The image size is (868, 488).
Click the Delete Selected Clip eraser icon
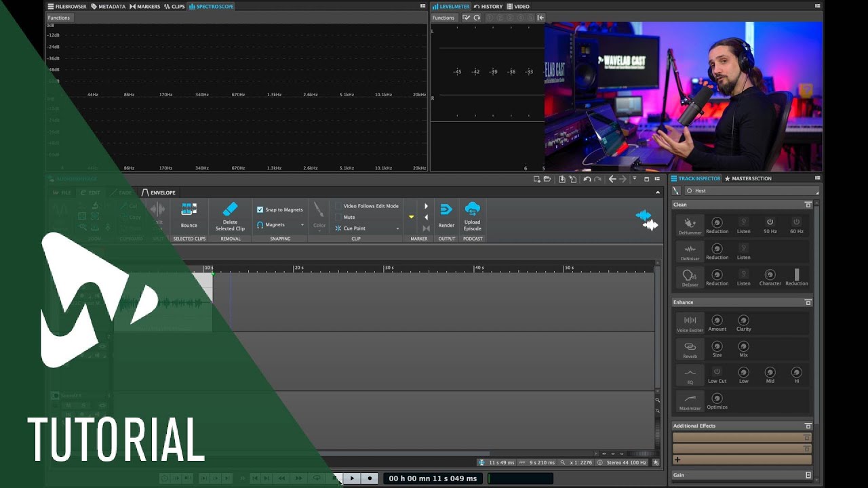(x=231, y=209)
